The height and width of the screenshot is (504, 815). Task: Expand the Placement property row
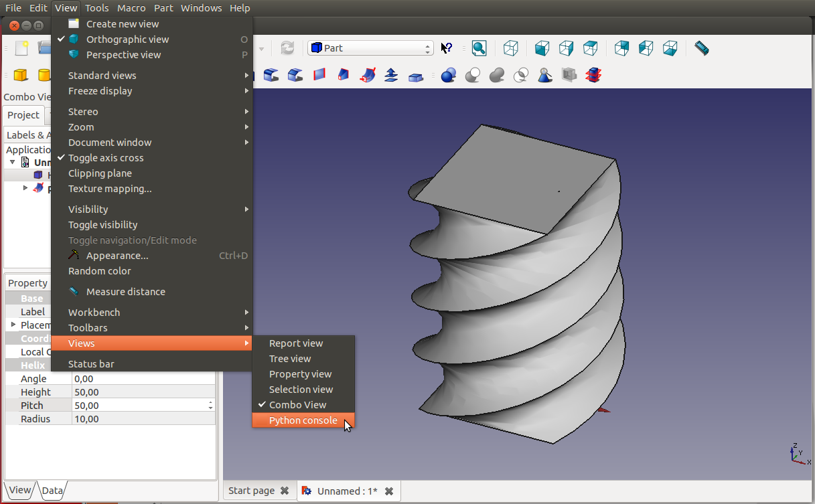tap(13, 325)
